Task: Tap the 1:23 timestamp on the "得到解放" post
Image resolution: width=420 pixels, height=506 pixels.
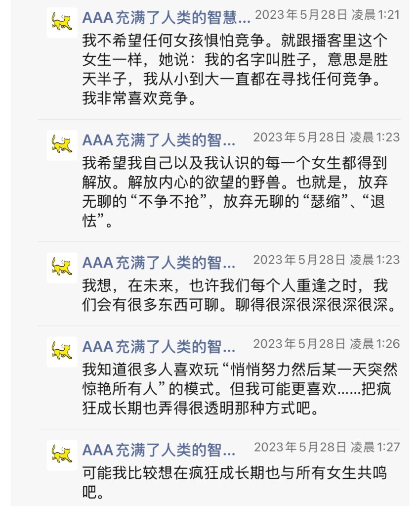Action: pyautogui.click(x=326, y=137)
